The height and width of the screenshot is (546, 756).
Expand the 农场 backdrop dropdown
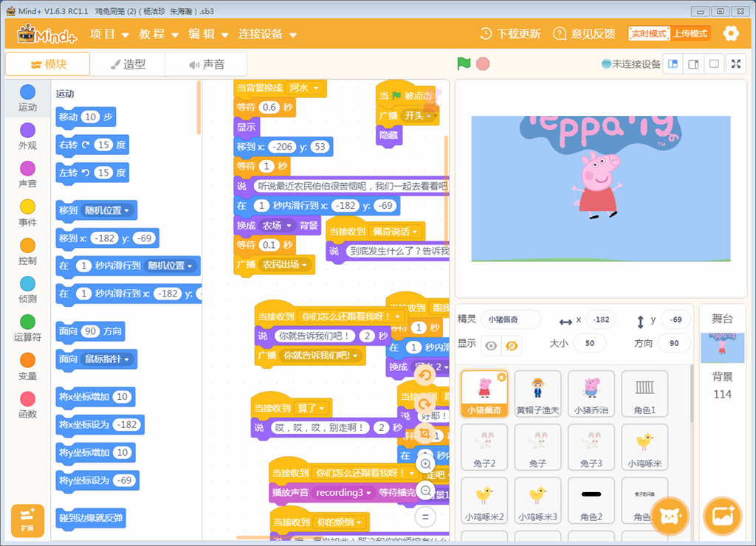coord(278,226)
